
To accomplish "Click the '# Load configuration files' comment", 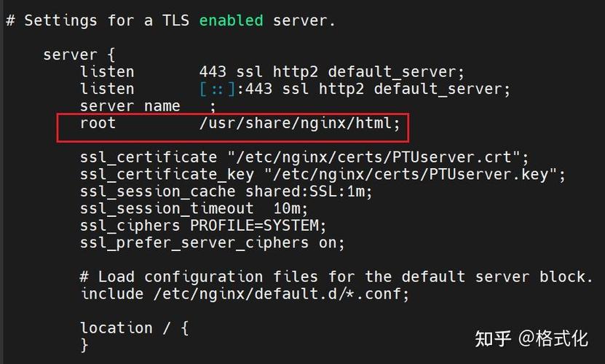I will 336,277.
